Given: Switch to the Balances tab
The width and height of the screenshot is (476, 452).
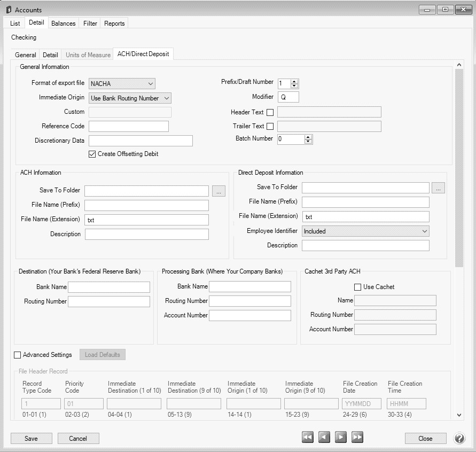Looking at the screenshot, I should 63,24.
